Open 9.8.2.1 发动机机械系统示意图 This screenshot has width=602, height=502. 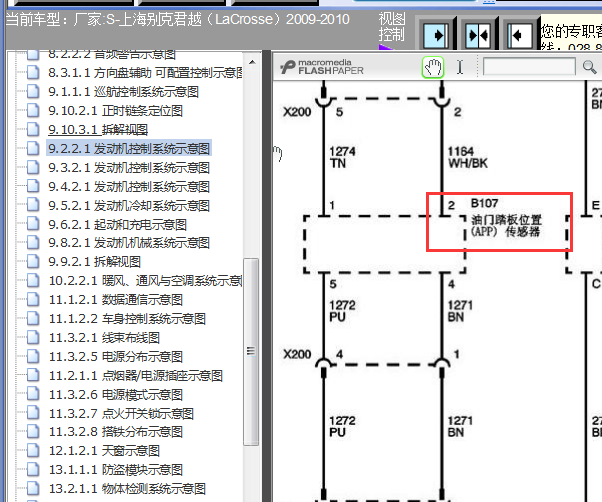coord(129,243)
